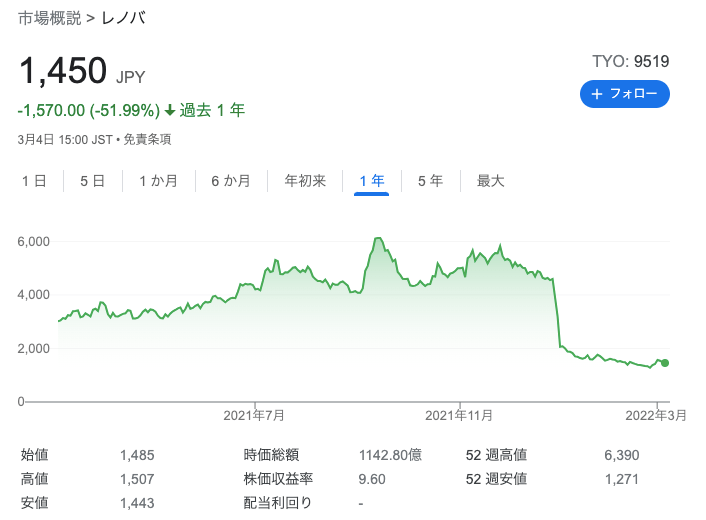The height and width of the screenshot is (520, 706).
Task: Switch to the 5 日 range tab
Action: pyautogui.click(x=92, y=181)
